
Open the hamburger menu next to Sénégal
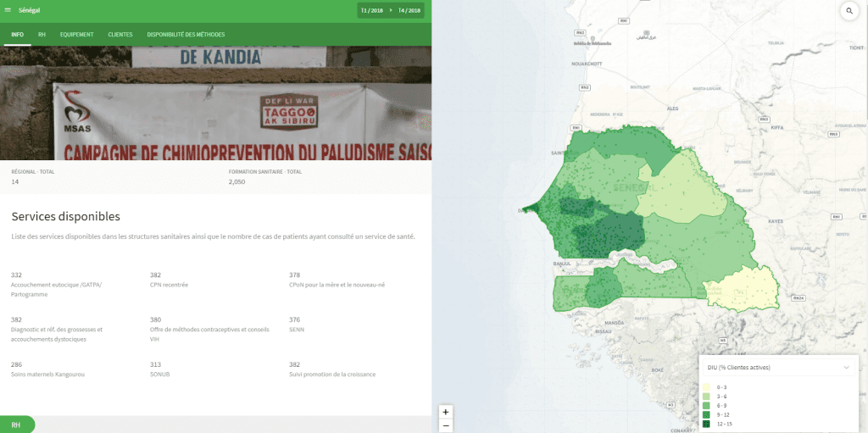(8, 10)
